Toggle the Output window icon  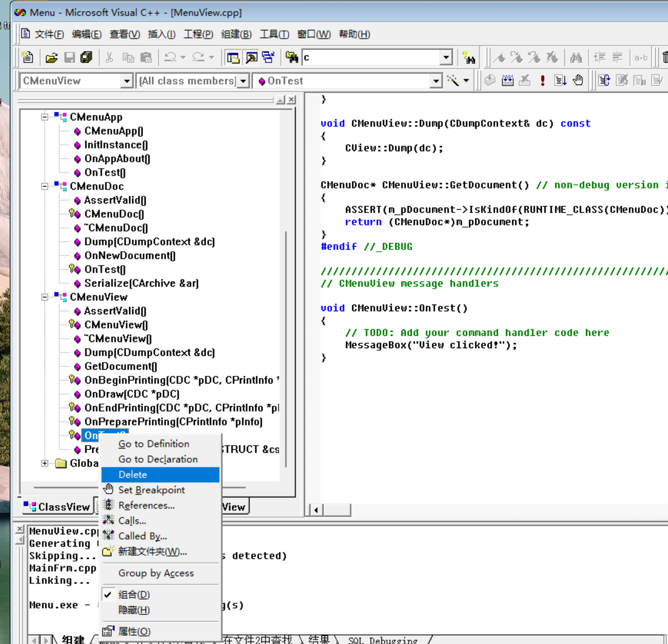click(251, 57)
